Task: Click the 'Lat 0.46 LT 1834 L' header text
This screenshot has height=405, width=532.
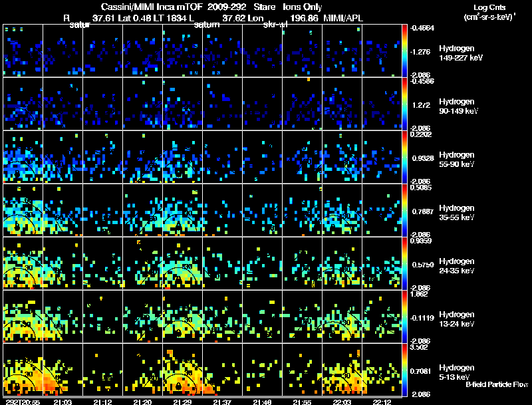Action: (156, 18)
